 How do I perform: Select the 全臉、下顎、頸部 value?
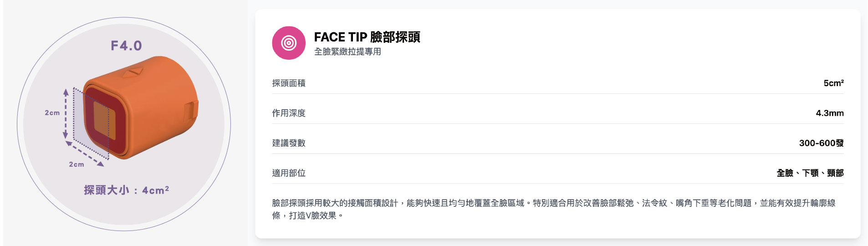point(810,174)
